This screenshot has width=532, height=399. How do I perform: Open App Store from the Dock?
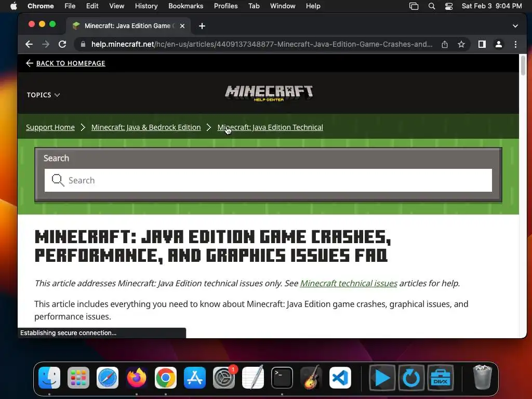coord(195,378)
